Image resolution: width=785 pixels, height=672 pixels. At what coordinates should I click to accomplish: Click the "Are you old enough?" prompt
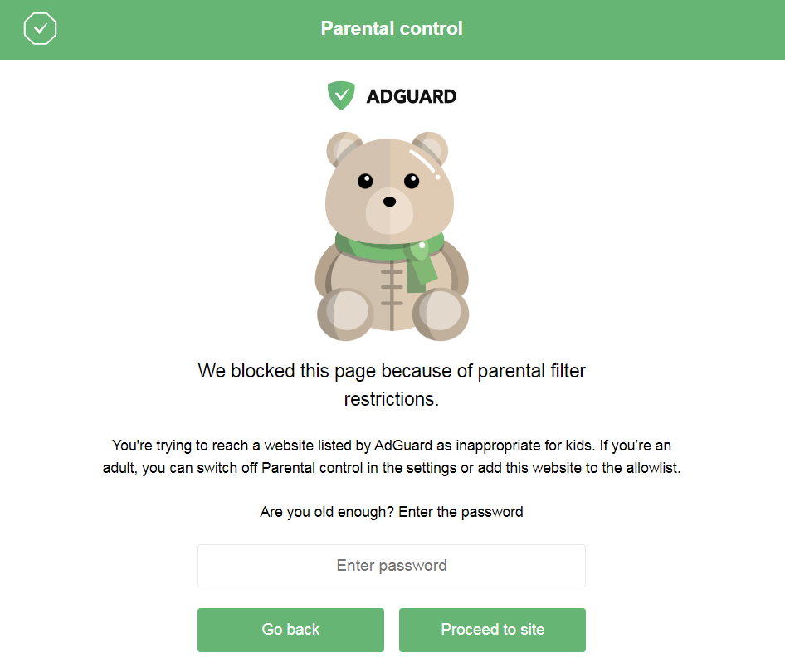[x=392, y=512]
